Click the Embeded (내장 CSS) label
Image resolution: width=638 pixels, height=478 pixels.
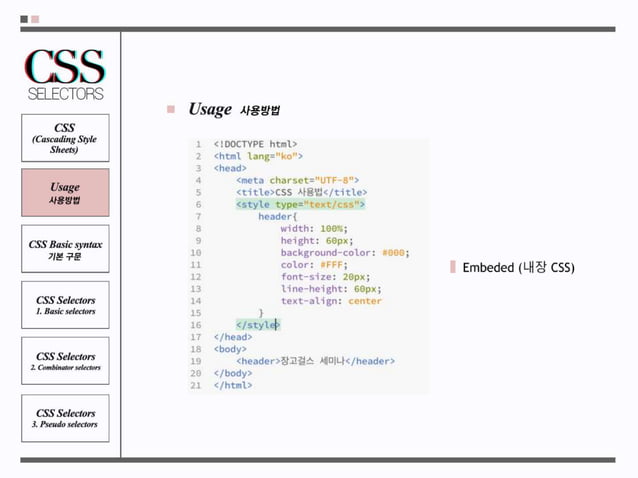tap(518, 268)
